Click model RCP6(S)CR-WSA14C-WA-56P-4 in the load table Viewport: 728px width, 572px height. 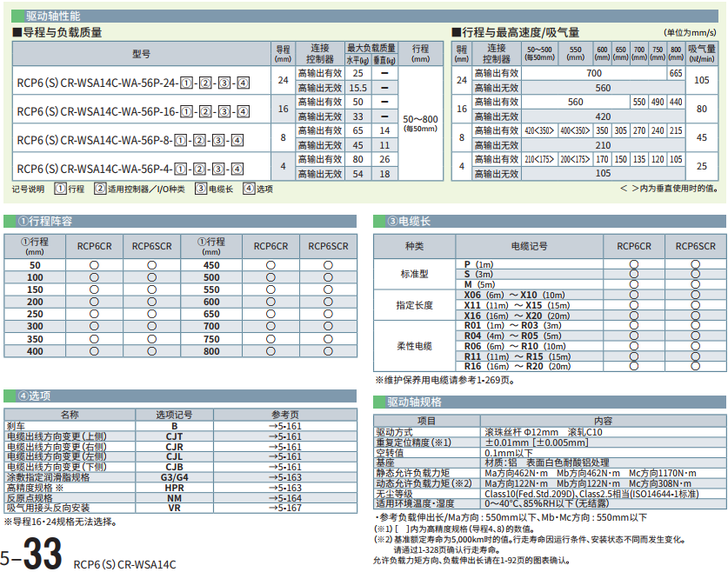pos(130,169)
